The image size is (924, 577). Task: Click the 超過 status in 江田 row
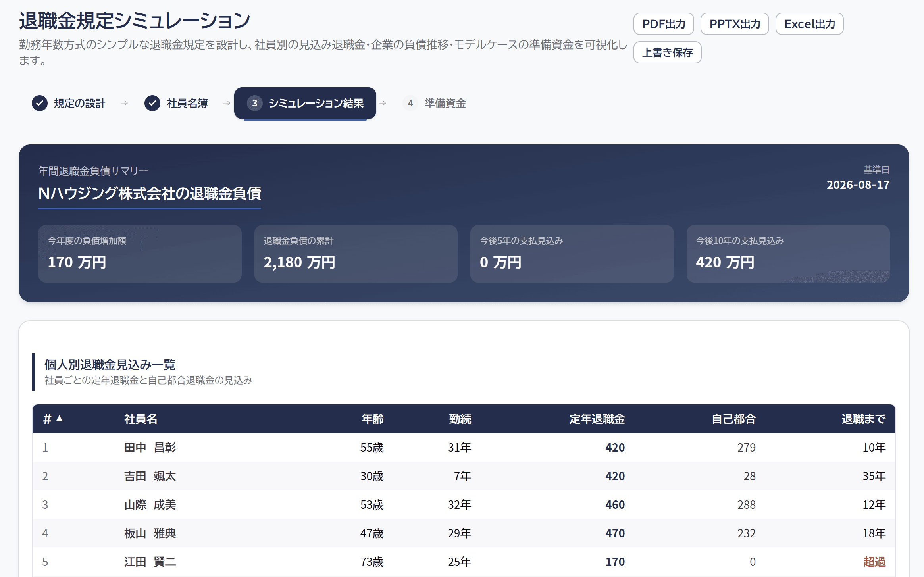[874, 562]
